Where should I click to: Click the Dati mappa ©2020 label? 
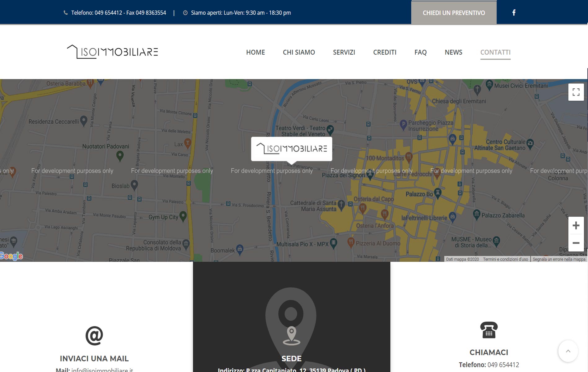pyautogui.click(x=462, y=259)
